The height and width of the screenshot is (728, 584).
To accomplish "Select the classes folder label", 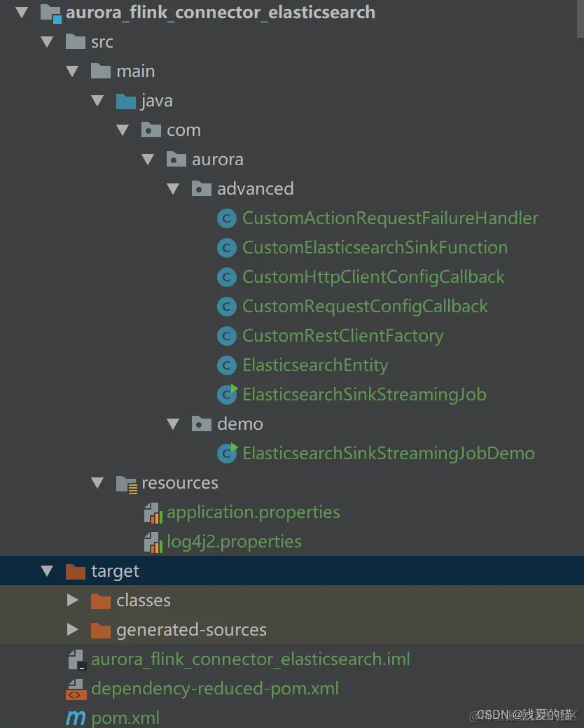I will tap(144, 601).
